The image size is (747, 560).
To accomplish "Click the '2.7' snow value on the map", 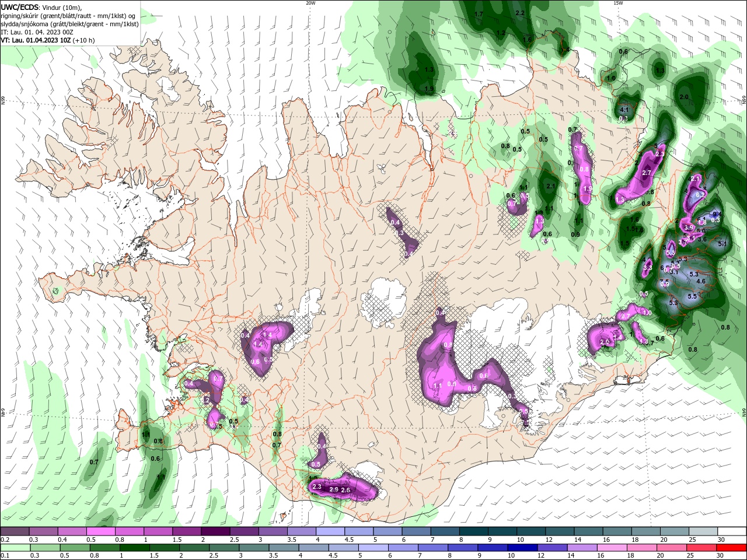I will click(647, 173).
